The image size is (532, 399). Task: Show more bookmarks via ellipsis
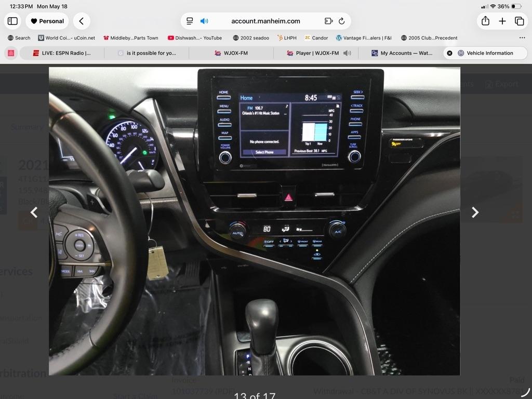click(522, 38)
